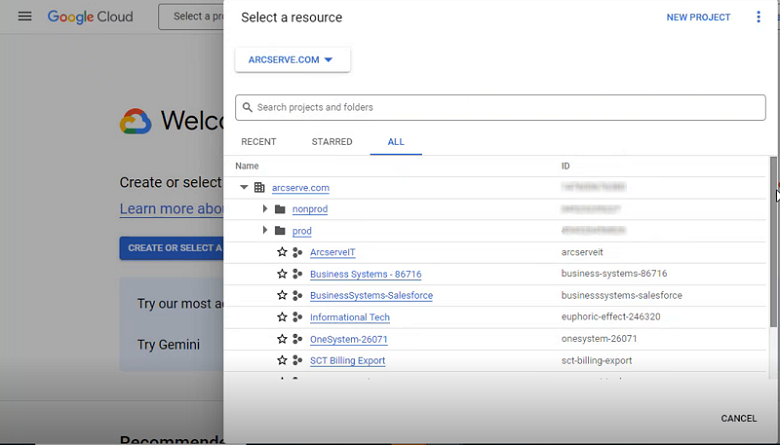Click the BusinessSystems-Salesforce project icon
Image resolution: width=780 pixels, height=445 pixels.
(x=297, y=295)
